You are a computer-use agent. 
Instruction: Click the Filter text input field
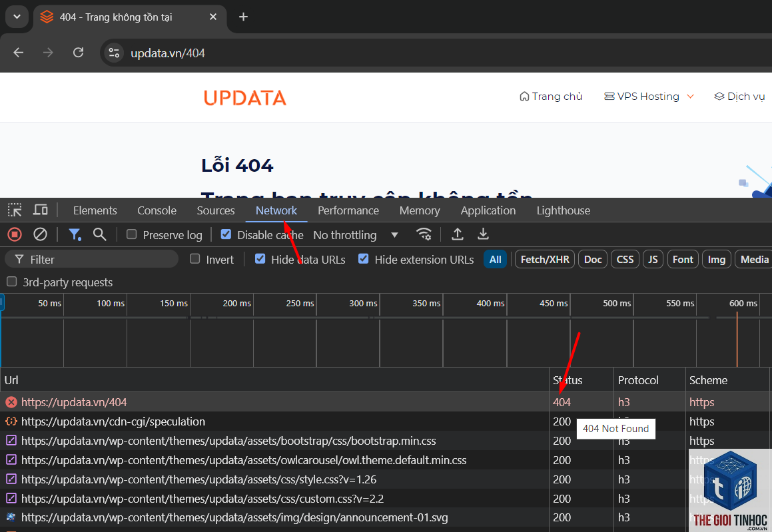tap(91, 259)
